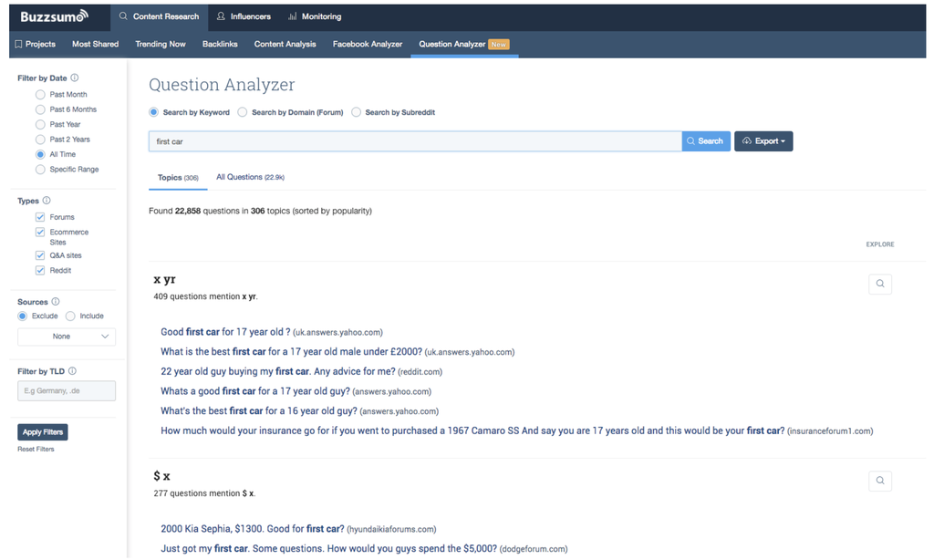Click the explore magnifier icon for $ x topic
Viewport: 934px width, 560px height.
click(879, 481)
